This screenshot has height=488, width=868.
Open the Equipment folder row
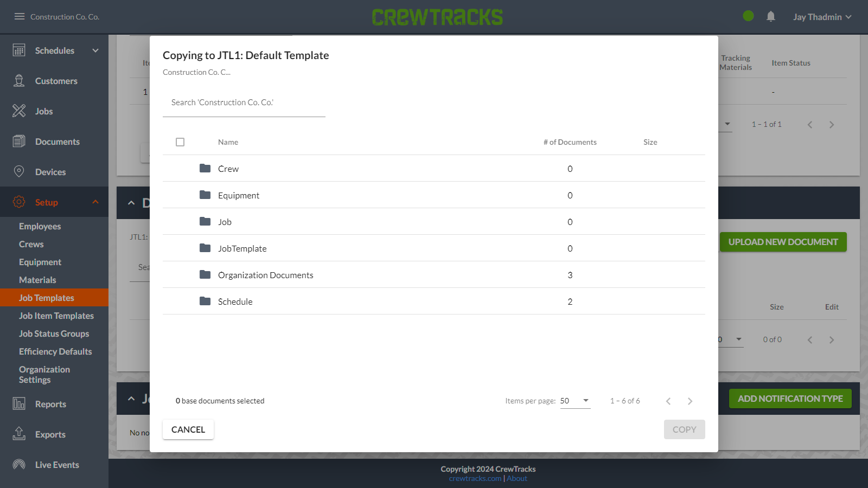click(434, 195)
